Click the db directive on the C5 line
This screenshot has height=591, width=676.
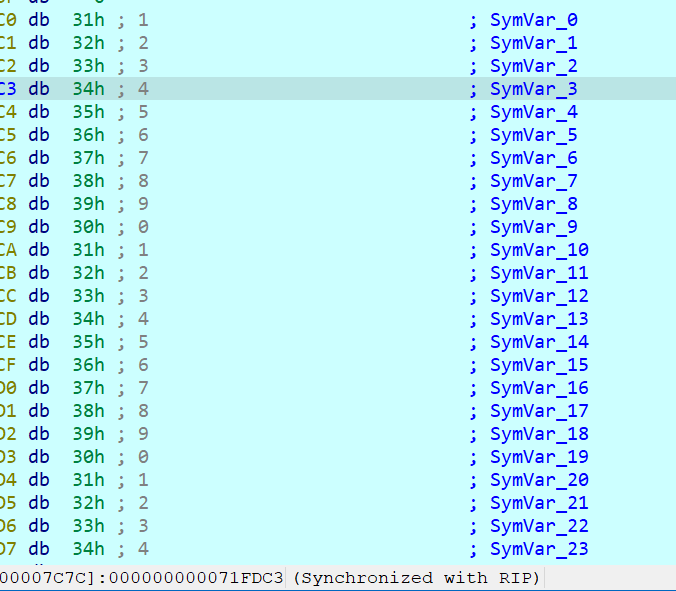coord(39,135)
